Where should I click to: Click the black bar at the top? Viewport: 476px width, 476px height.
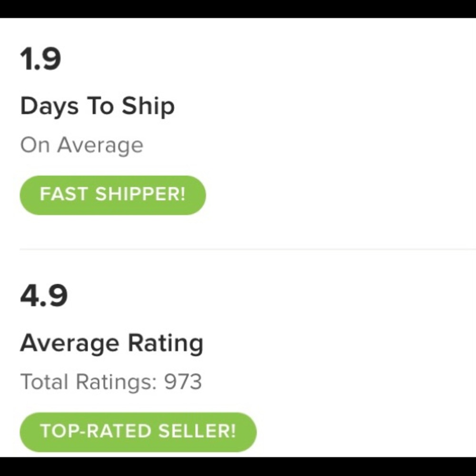(x=238, y=9)
